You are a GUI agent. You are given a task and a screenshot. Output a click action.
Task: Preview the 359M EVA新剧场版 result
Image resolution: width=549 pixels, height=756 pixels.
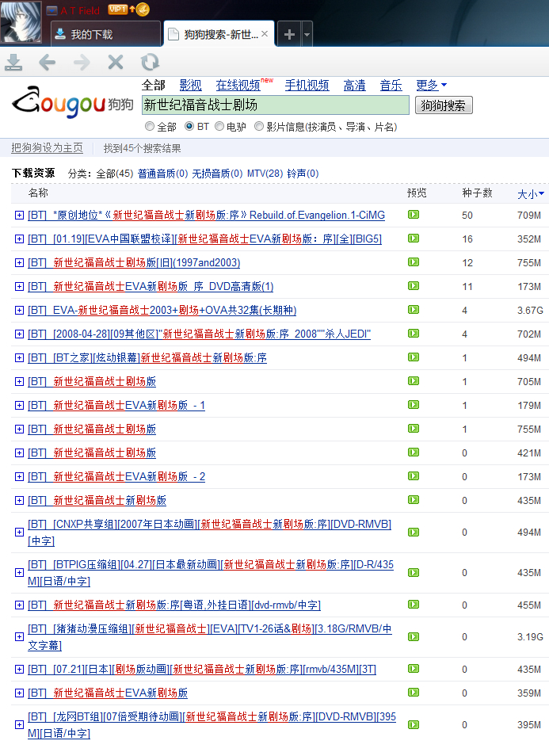414,693
